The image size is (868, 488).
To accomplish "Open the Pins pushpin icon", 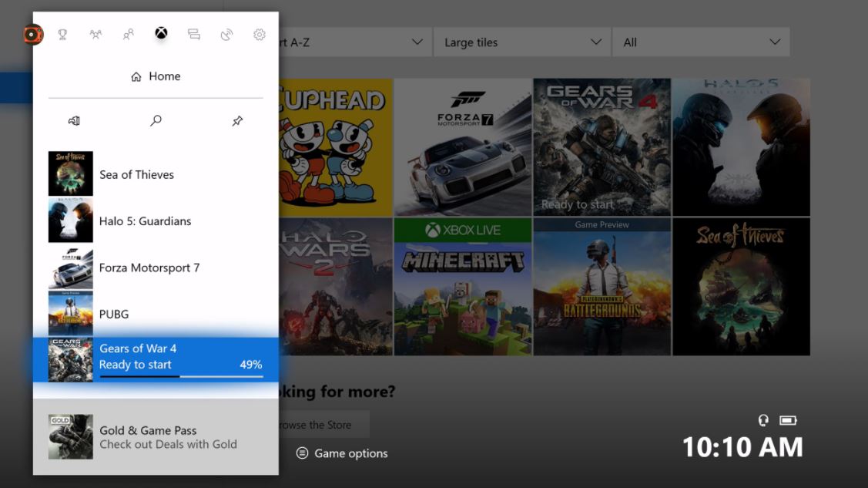I will 237,120.
